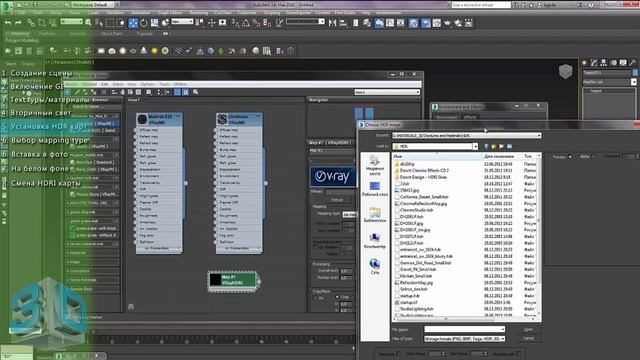The height and width of the screenshot is (360, 640).
Task: Open Modes menu in Slate Material Editor
Action: [71, 84]
